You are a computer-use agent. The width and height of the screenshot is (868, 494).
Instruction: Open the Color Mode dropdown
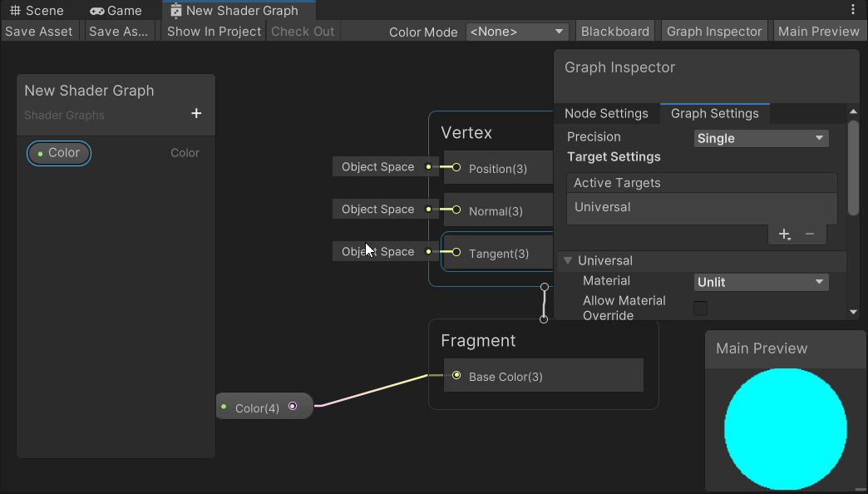(517, 32)
